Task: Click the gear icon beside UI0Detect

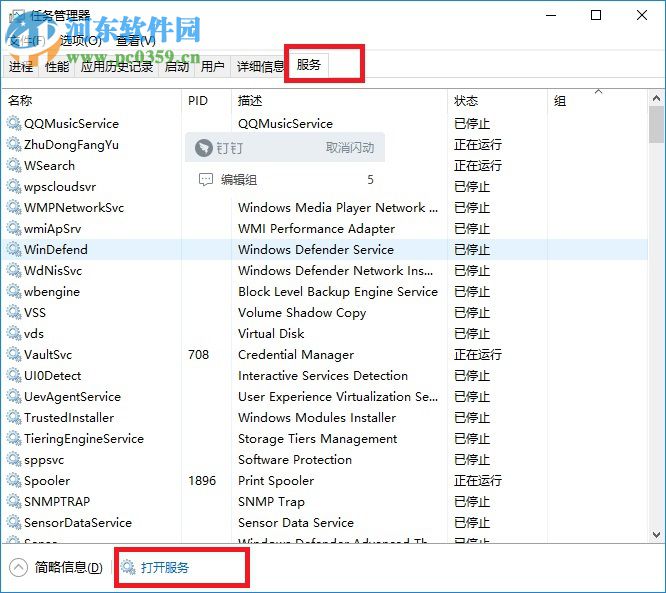Action: (x=14, y=376)
